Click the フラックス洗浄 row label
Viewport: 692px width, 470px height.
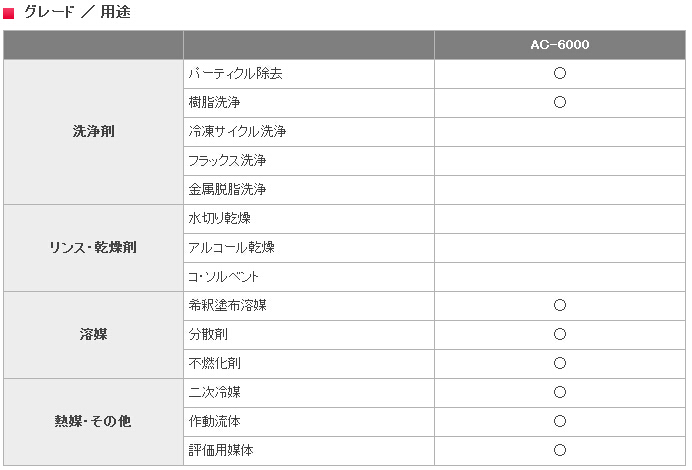coord(226,160)
